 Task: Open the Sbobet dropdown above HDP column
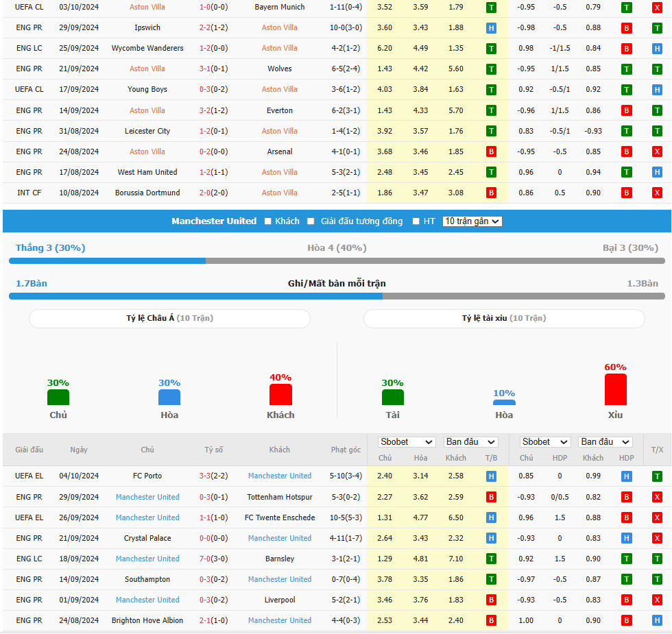click(x=544, y=442)
